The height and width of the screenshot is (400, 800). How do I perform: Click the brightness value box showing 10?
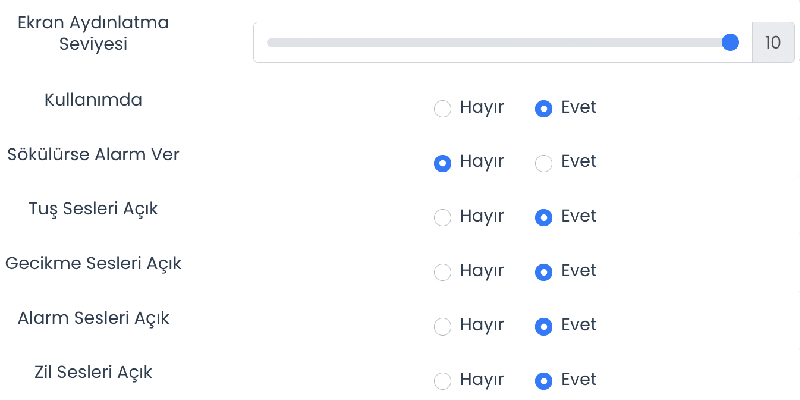point(773,42)
